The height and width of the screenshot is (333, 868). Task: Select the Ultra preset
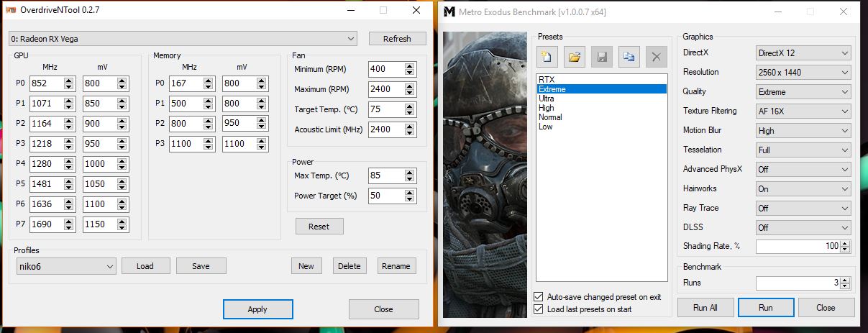click(602, 99)
